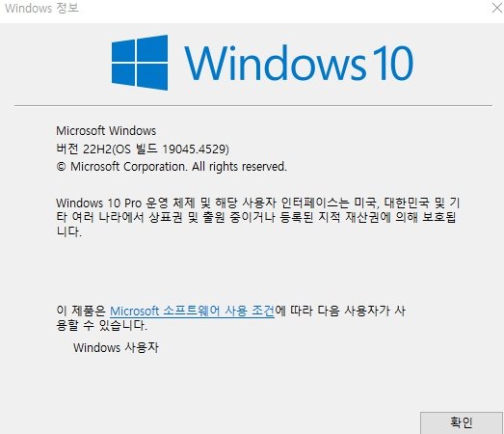Click the "버전 22H2" version text
The height and width of the screenshot is (434, 504).
84,149
